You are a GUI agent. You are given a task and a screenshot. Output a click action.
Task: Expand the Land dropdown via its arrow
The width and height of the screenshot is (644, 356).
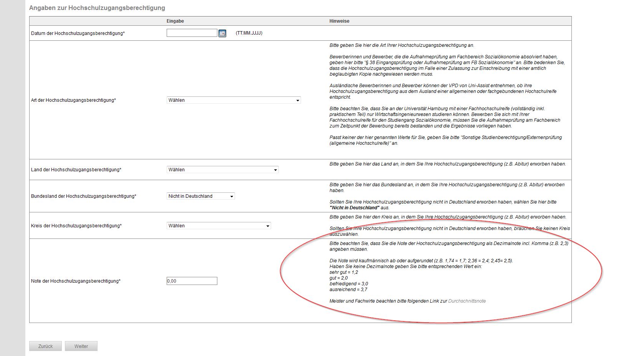[x=276, y=169]
